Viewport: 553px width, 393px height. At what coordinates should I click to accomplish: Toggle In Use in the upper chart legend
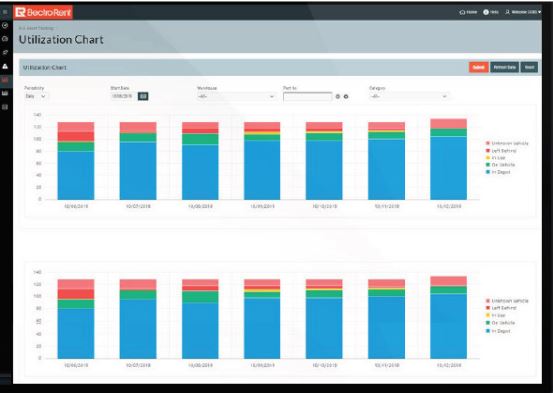(496, 158)
